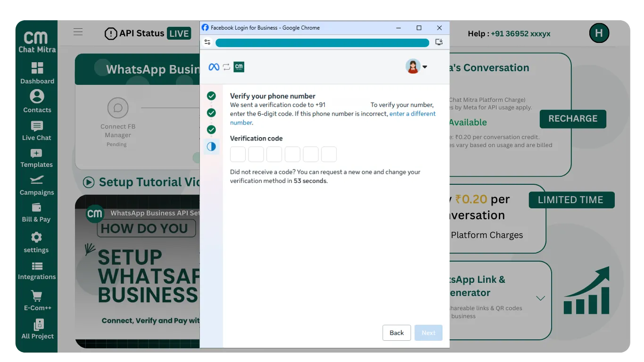This screenshot has width=644, height=362.
Task: Click the current half-filled step indicator
Action: [211, 147]
